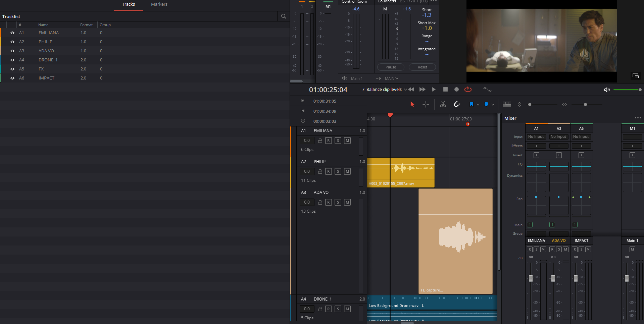Open the A6 No Input selector
The image size is (644, 324).
pyautogui.click(x=581, y=137)
